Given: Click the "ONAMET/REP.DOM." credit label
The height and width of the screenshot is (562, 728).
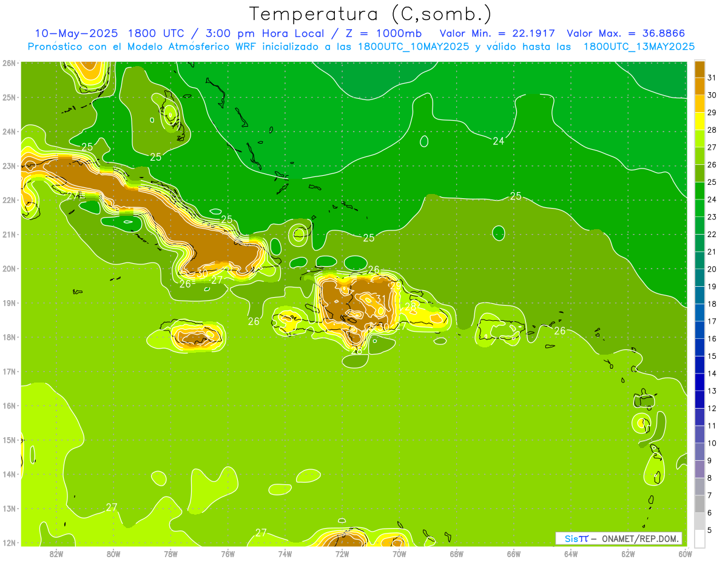Looking at the screenshot, I should (640, 538).
